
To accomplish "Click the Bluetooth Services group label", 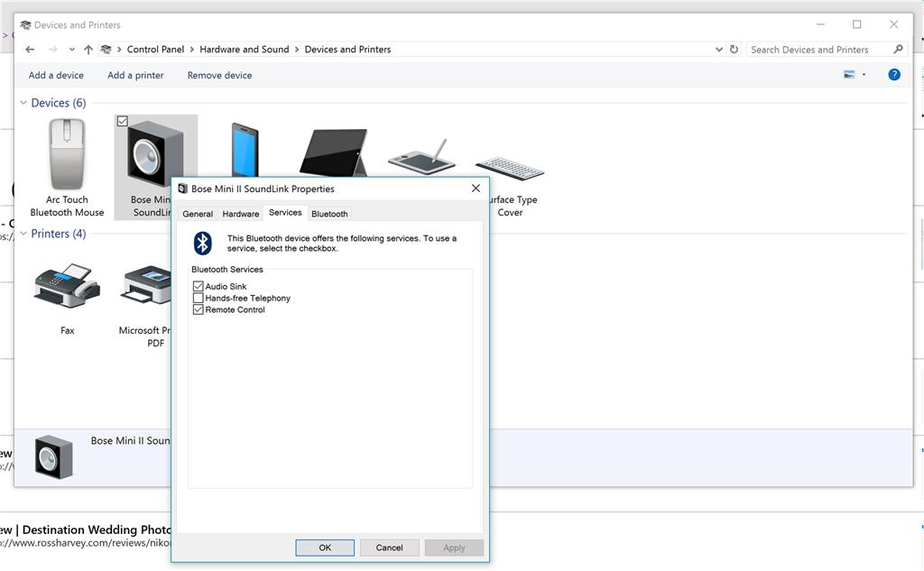I will pyautogui.click(x=226, y=270).
